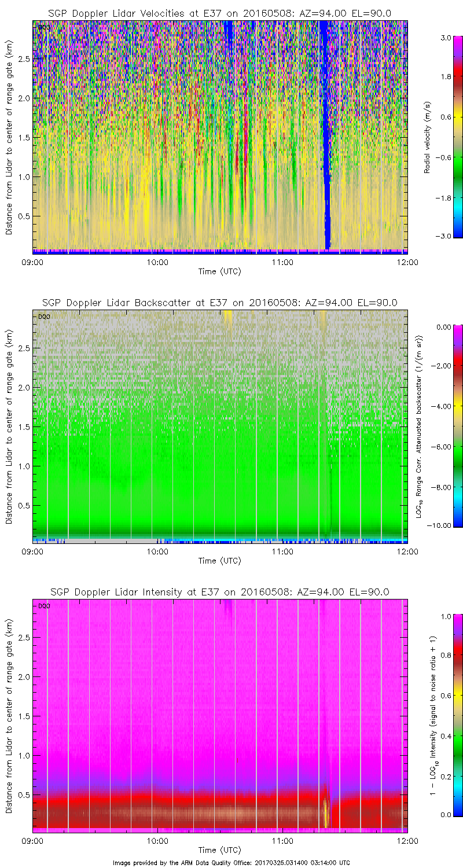The width and height of the screenshot is (463, 868).
Task: Click the Backscatter plot's vertical distance axis label
Action: pyautogui.click(x=9, y=426)
